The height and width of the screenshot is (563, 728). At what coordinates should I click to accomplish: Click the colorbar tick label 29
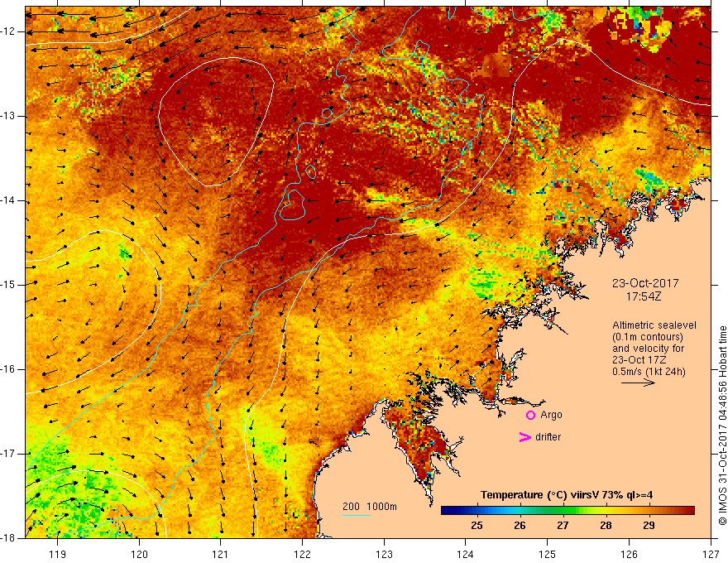[x=649, y=526]
